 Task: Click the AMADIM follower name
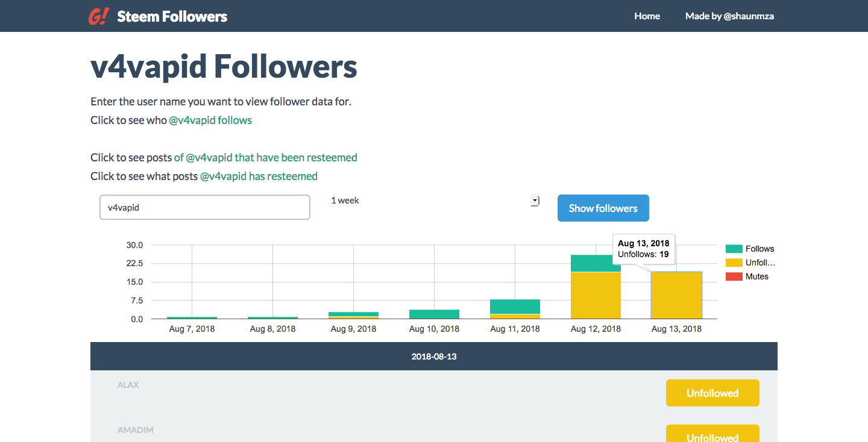(136, 430)
